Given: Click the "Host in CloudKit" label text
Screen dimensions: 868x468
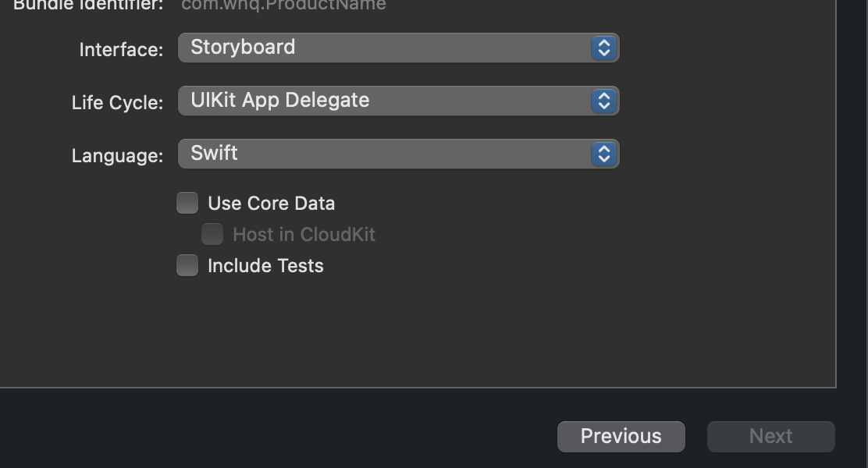Looking at the screenshot, I should [304, 235].
